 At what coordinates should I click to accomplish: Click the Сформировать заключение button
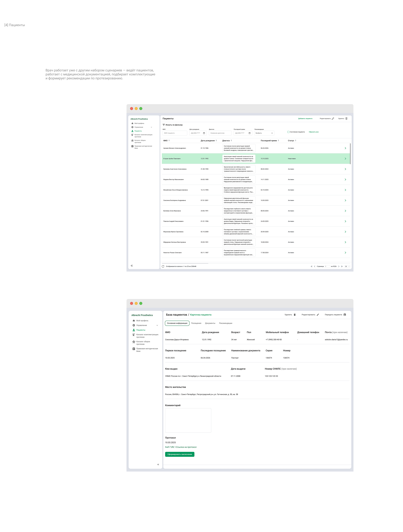tap(180, 454)
